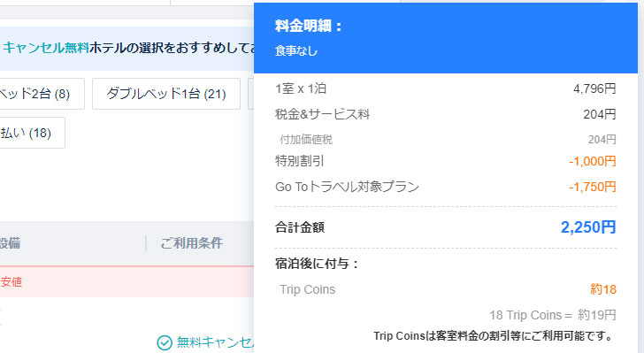This screenshot has width=644, height=353.
Task: Click the 税金&サービス料 row
Action: coord(446,114)
